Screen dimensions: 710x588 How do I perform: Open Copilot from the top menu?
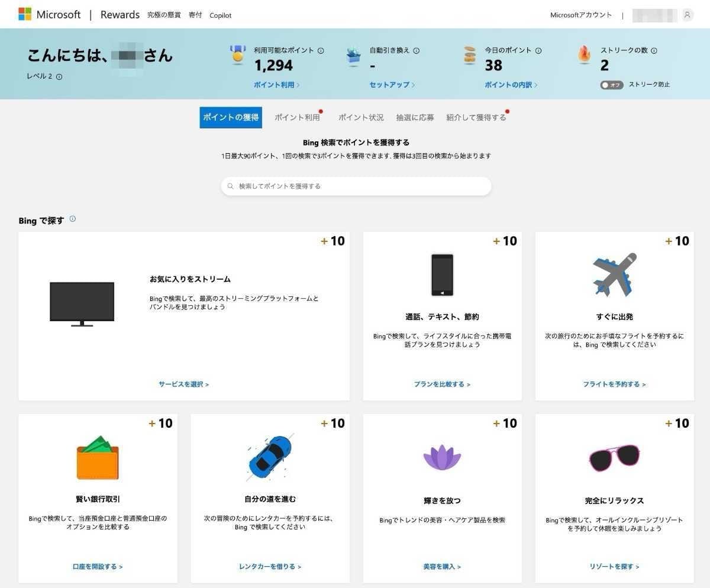pyautogui.click(x=220, y=15)
